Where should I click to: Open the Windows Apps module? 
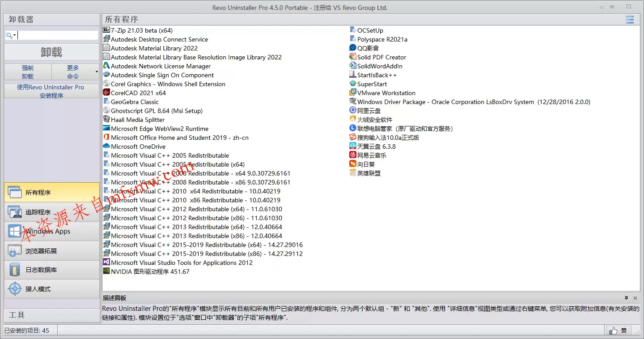[52, 231]
